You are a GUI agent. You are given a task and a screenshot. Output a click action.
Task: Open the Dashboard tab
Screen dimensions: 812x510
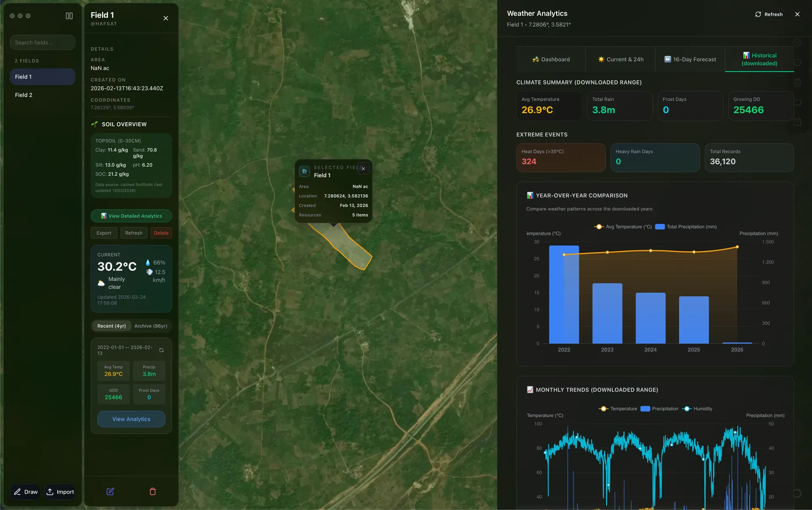(x=551, y=59)
